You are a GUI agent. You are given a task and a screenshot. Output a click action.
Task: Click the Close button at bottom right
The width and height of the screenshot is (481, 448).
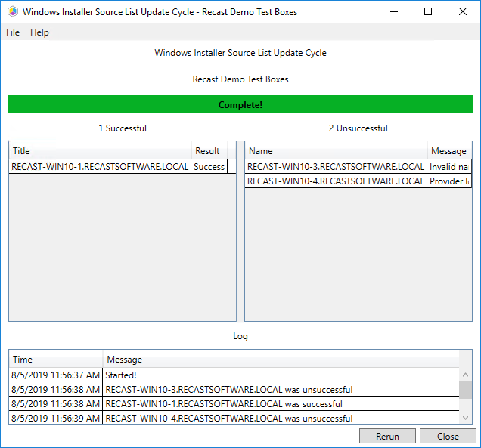(448, 437)
